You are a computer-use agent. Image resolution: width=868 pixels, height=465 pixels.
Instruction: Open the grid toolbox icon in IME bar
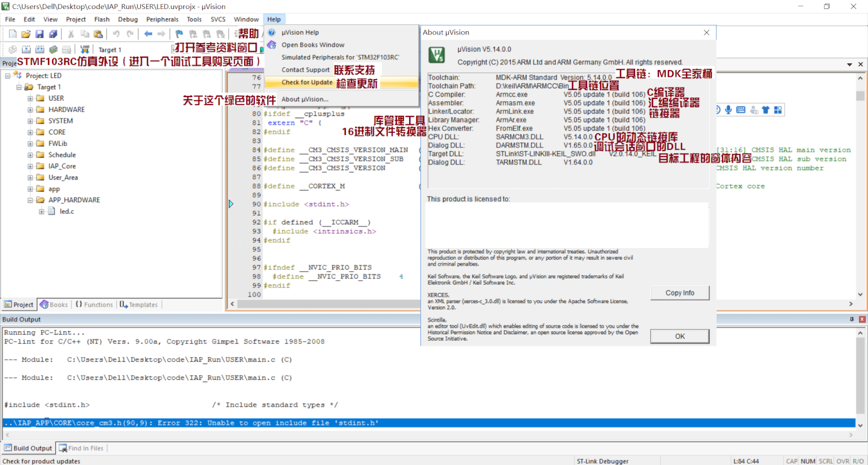click(778, 110)
